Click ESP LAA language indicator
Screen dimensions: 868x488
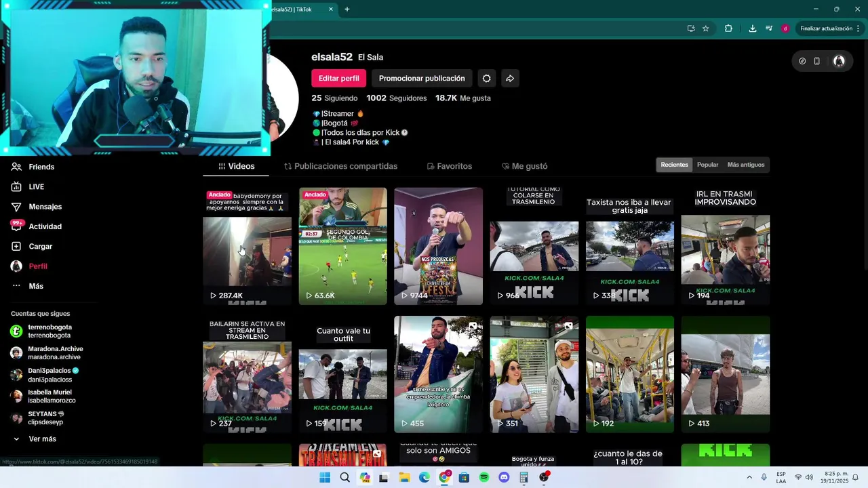click(781, 477)
